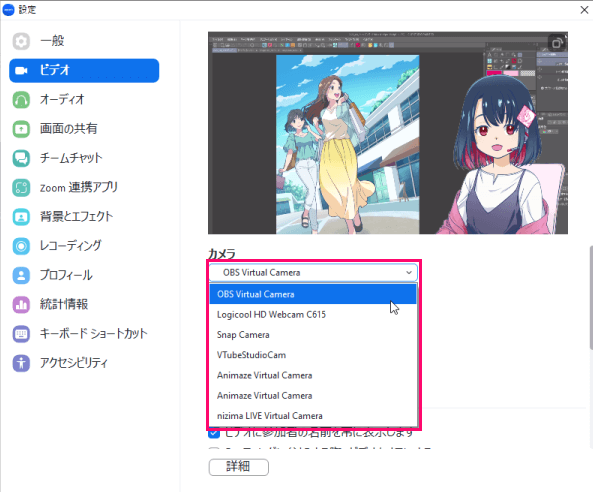The image size is (593, 492).
Task: Show 統計情報 section
Action: click(x=84, y=304)
